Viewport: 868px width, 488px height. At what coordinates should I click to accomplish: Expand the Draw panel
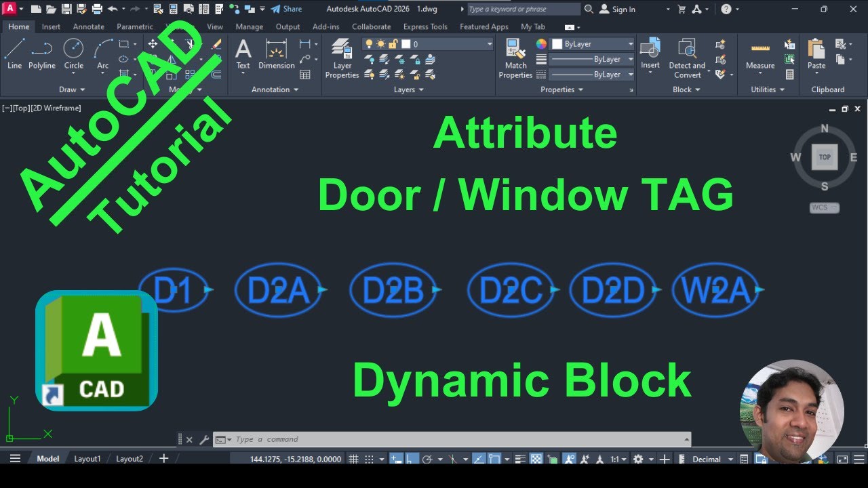click(72, 89)
